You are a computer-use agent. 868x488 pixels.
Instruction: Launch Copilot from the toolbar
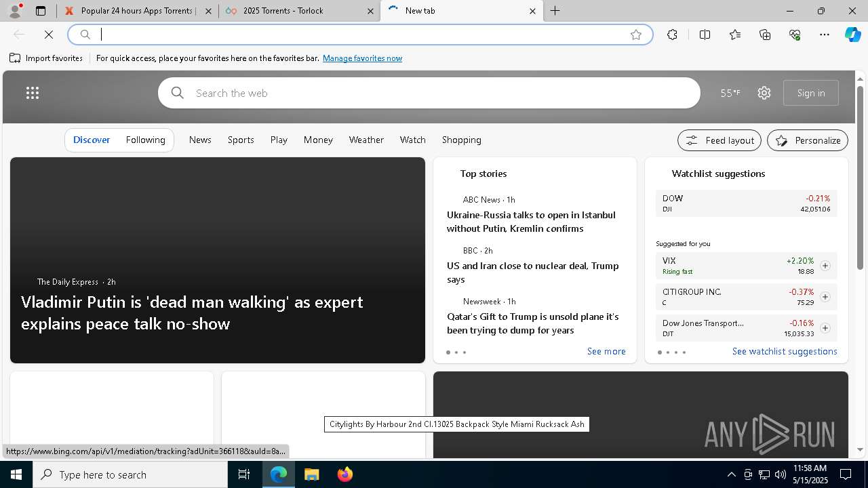(x=852, y=35)
